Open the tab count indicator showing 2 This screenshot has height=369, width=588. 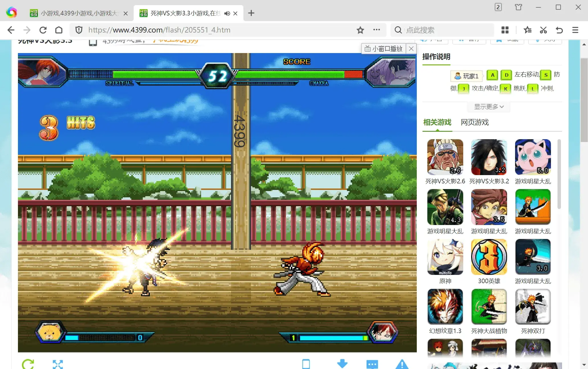tap(498, 7)
